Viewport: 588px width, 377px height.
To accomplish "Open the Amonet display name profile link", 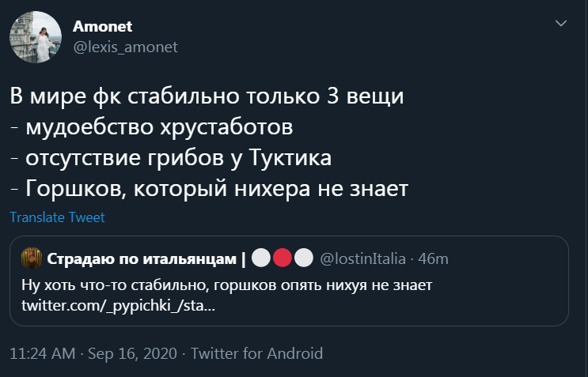I will tap(102, 27).
